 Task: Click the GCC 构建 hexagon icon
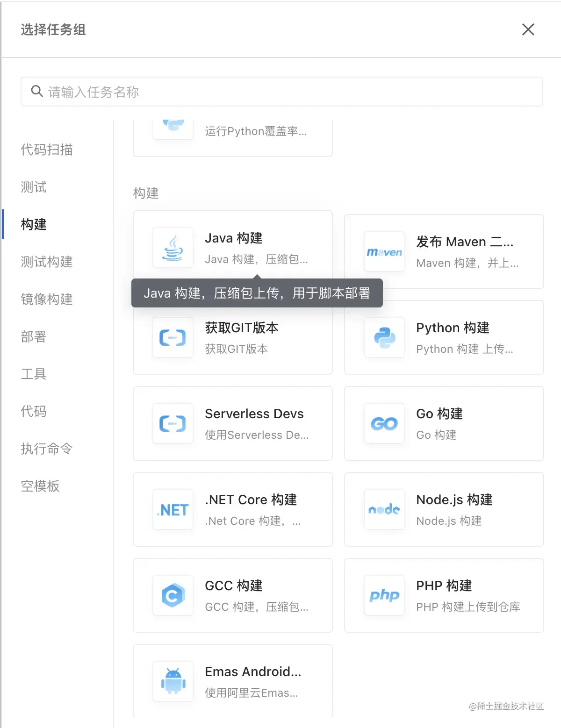pyautogui.click(x=173, y=595)
